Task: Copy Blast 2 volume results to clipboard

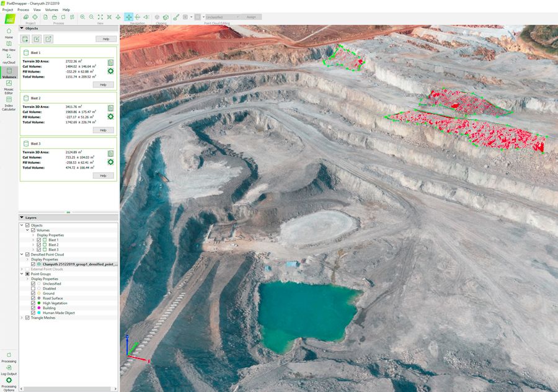Action: point(111,108)
